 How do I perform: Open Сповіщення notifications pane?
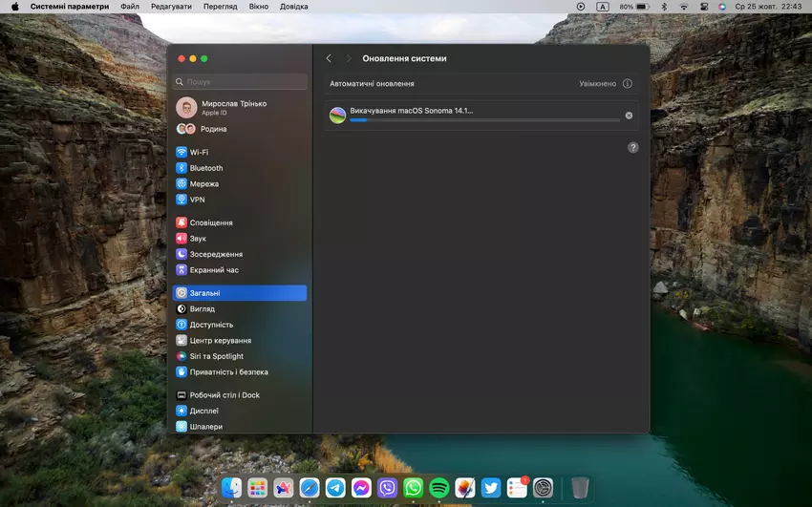[210, 222]
